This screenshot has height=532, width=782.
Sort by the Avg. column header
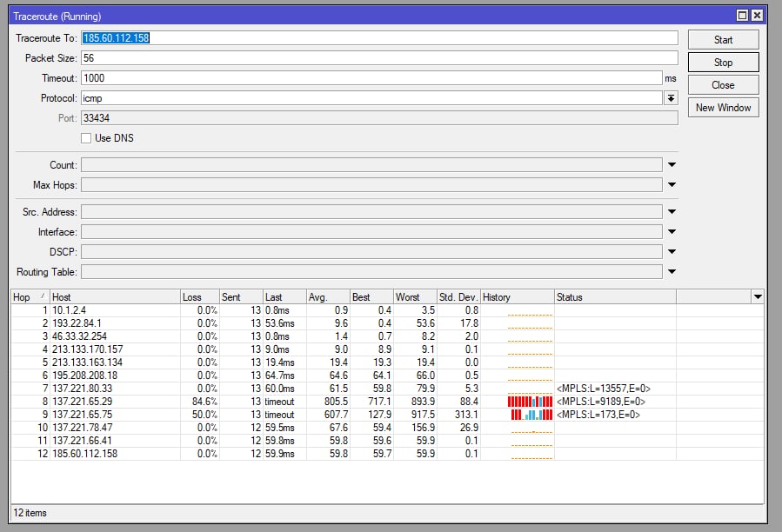click(x=328, y=297)
